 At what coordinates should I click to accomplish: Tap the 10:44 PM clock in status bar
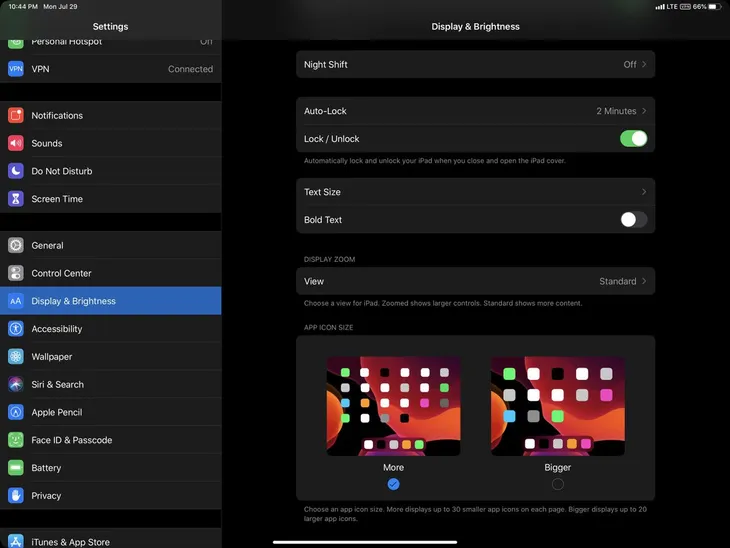pyautogui.click(x=23, y=7)
